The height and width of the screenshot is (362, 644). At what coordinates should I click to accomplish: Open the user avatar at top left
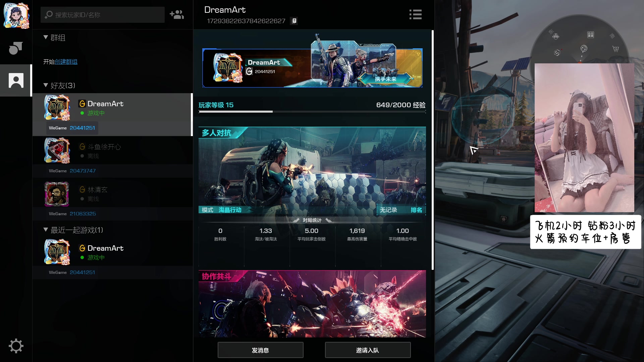point(16,15)
